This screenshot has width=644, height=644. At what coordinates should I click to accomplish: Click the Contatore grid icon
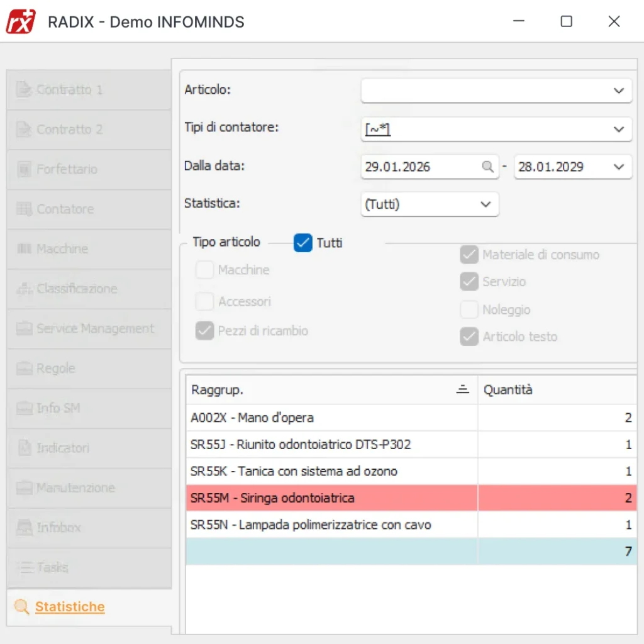(x=24, y=209)
